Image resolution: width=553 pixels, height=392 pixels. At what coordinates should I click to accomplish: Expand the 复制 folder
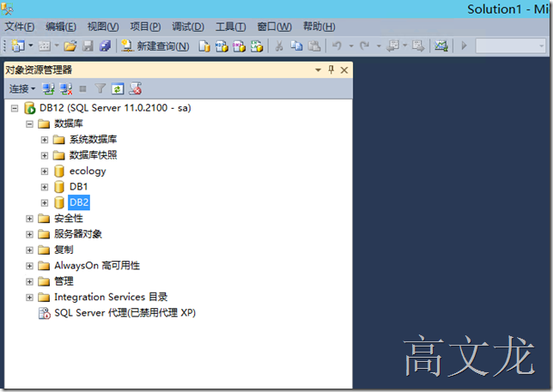coord(29,250)
